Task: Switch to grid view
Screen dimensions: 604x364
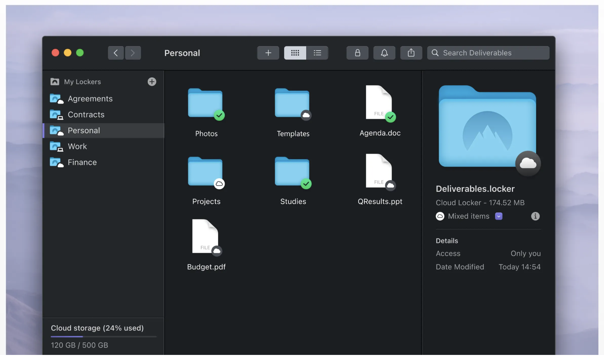Action: click(x=295, y=53)
